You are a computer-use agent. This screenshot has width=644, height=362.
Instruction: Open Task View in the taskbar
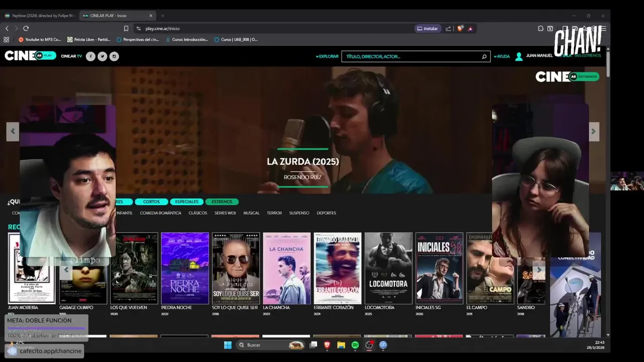tap(313, 345)
